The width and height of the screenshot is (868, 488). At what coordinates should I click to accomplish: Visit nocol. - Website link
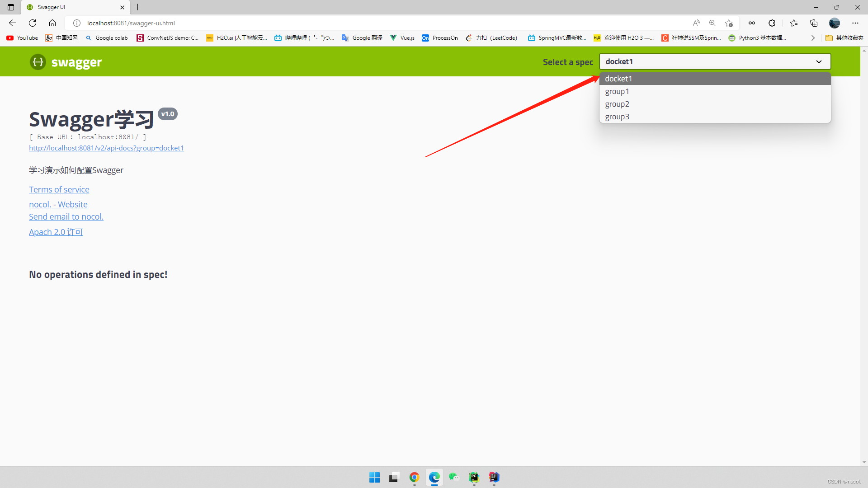click(x=58, y=205)
